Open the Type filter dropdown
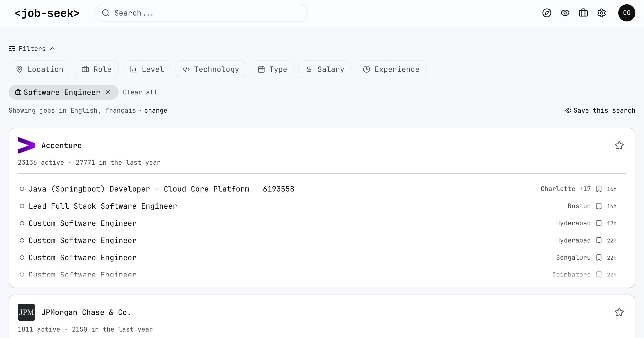Screen dimensions: 644x338 (272, 69)
